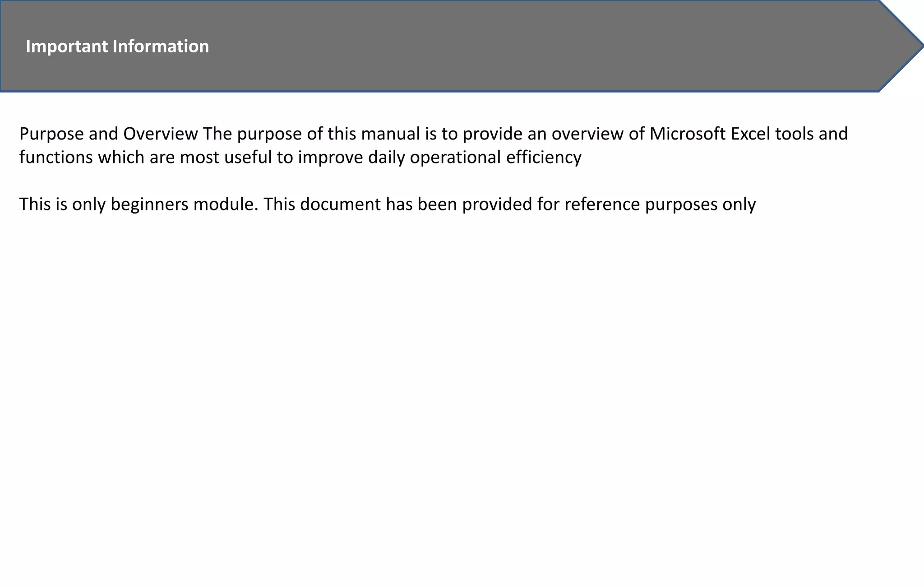Click the word "improve" in the second line

coord(331,158)
